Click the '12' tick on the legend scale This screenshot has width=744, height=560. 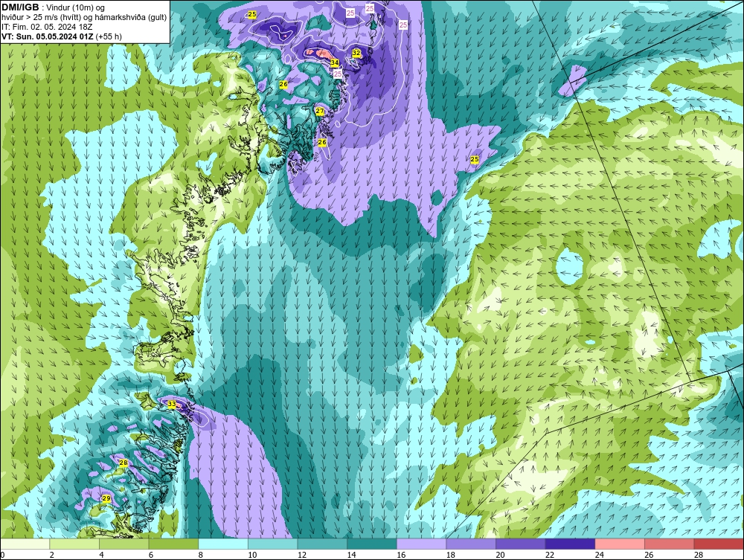pyautogui.click(x=302, y=555)
